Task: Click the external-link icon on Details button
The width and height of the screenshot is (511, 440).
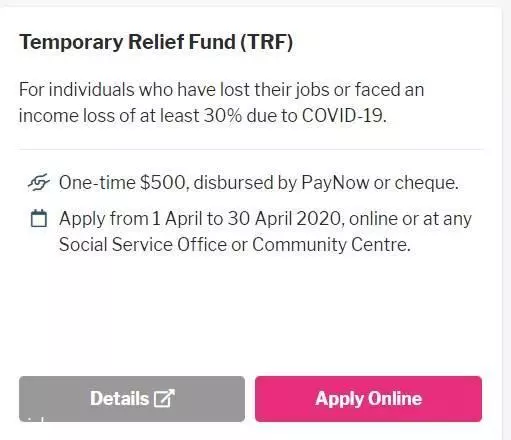Action: coord(164,398)
